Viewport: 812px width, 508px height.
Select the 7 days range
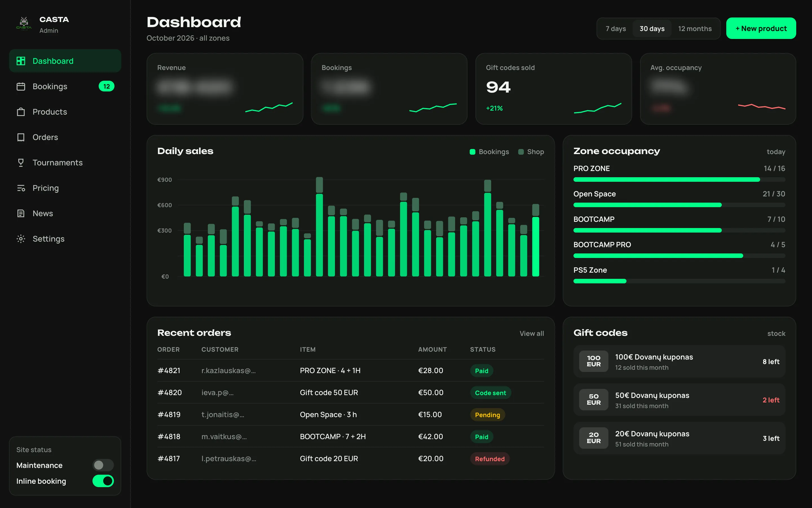click(616, 29)
